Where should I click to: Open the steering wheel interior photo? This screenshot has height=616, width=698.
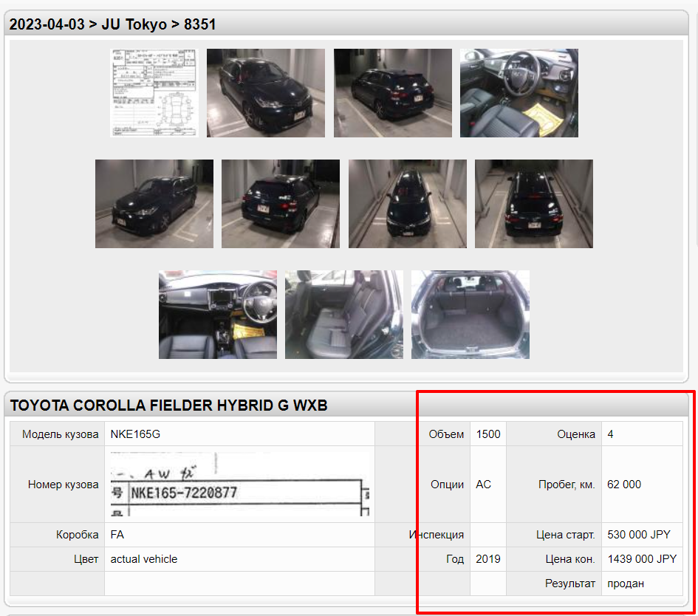point(519,92)
